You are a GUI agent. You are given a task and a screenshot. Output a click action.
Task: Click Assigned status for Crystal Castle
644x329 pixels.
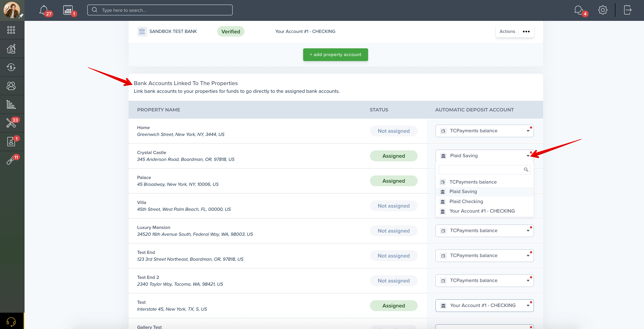click(394, 156)
